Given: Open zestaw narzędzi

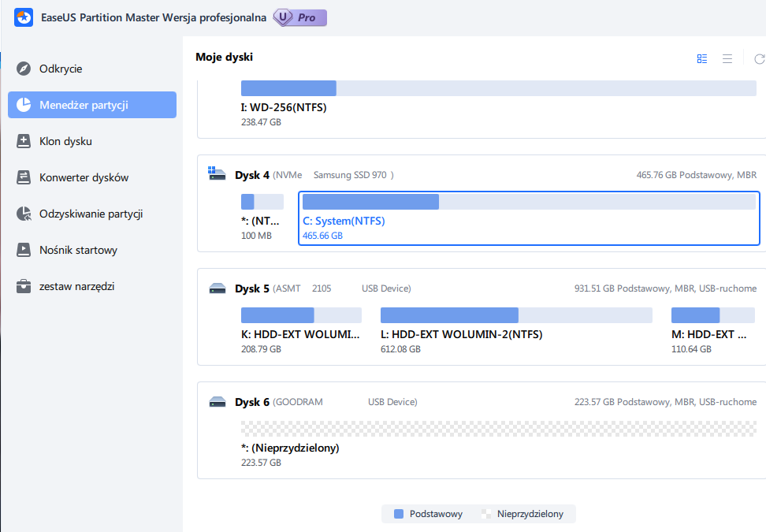Looking at the screenshot, I should point(92,286).
